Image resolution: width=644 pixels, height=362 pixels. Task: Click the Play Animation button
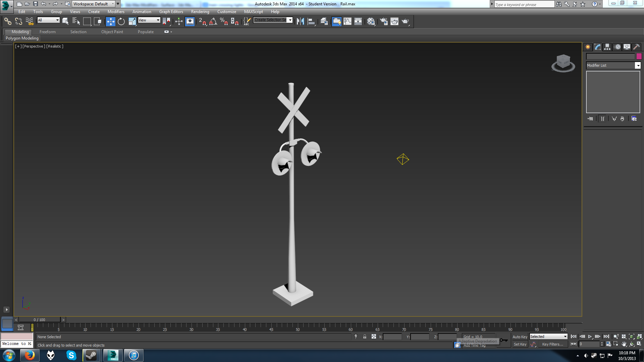point(590,337)
